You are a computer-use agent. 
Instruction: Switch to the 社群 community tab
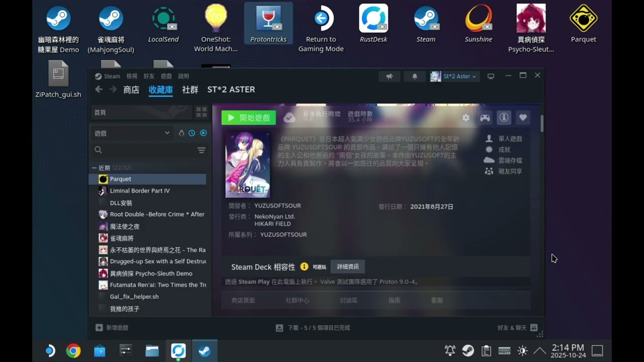click(190, 89)
